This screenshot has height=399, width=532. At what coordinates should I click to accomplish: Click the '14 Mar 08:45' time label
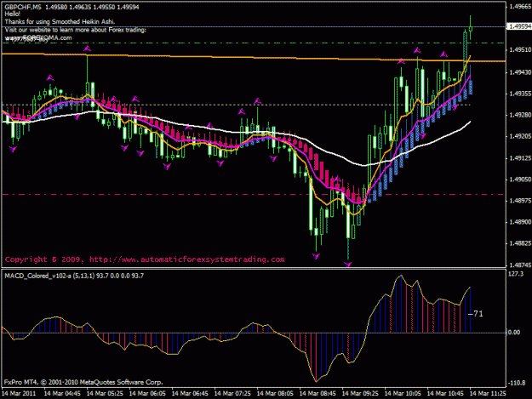click(x=317, y=394)
